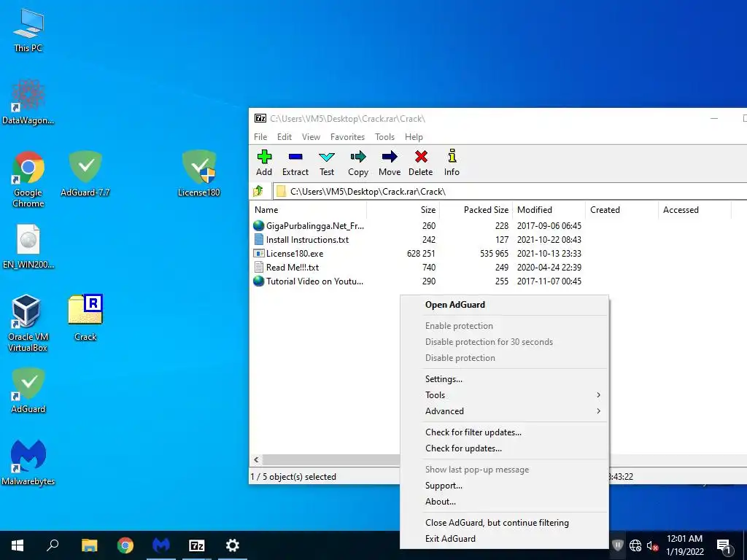Select the License180 desktop icon
747x560 pixels.
click(199, 174)
